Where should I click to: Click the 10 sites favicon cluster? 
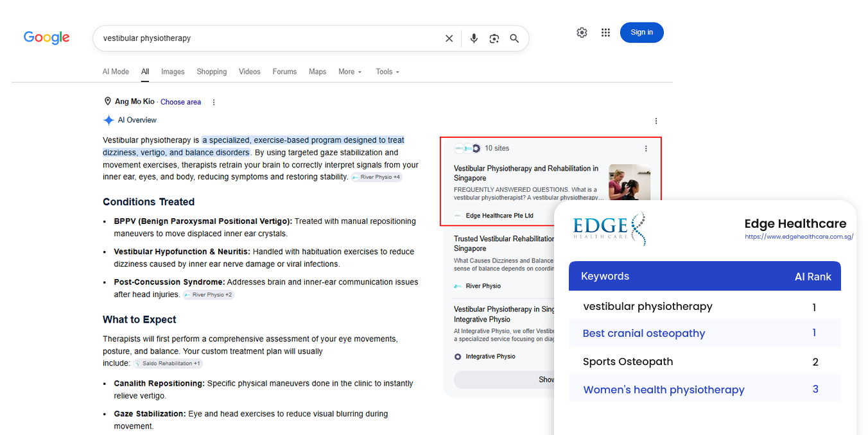tap(467, 148)
